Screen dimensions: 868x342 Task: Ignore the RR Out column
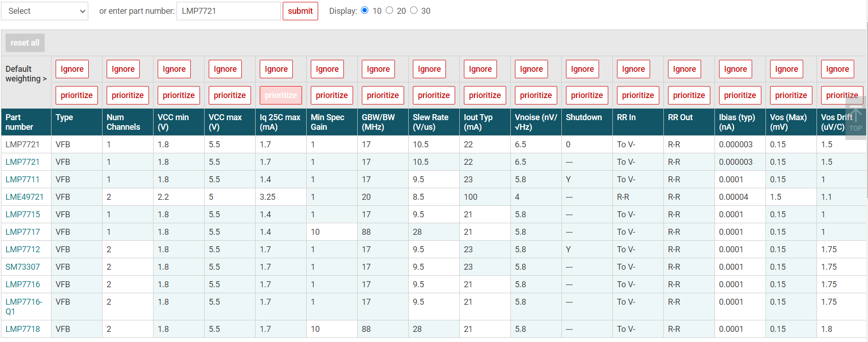coord(685,69)
